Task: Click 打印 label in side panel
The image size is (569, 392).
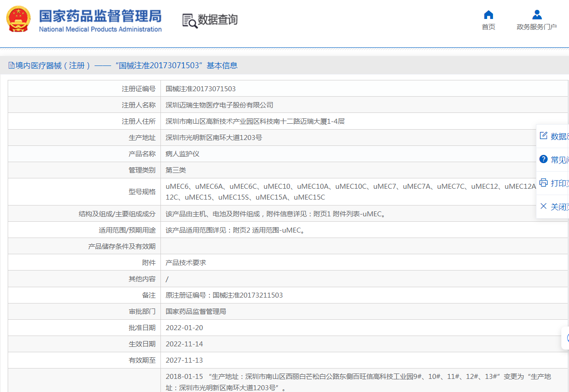Action: 560,183
